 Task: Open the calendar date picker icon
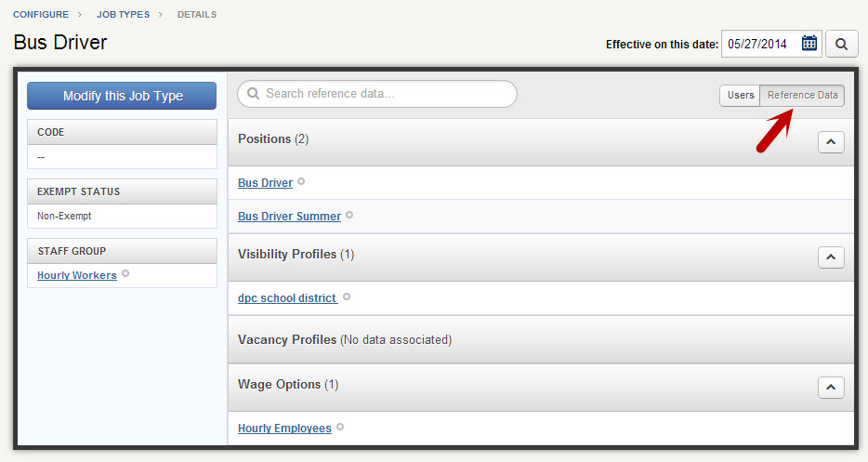[x=809, y=43]
